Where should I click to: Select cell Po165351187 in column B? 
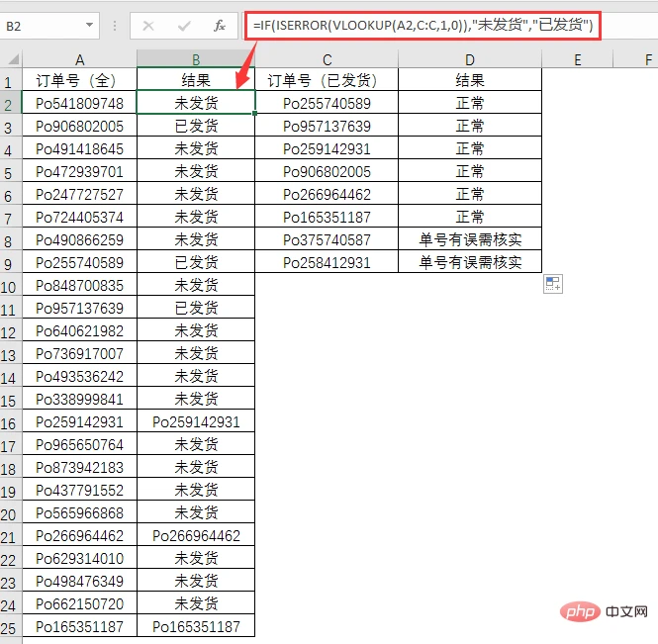pyautogui.click(x=196, y=626)
